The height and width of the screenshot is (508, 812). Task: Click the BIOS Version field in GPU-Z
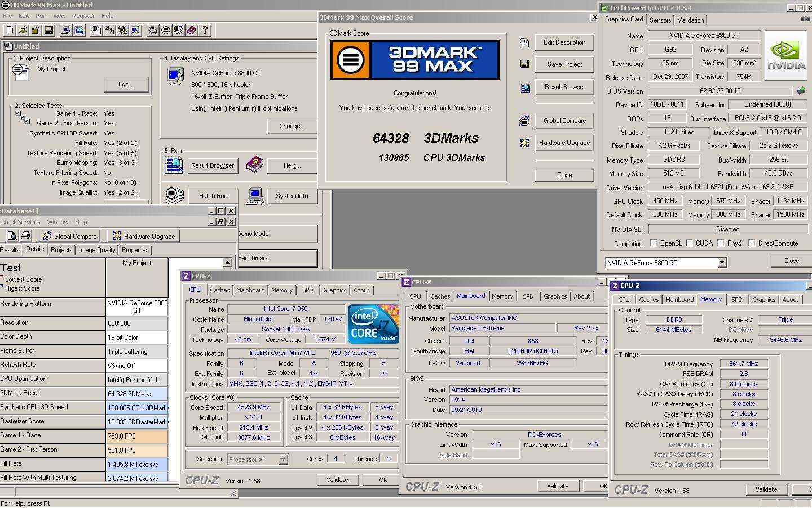[x=720, y=90]
